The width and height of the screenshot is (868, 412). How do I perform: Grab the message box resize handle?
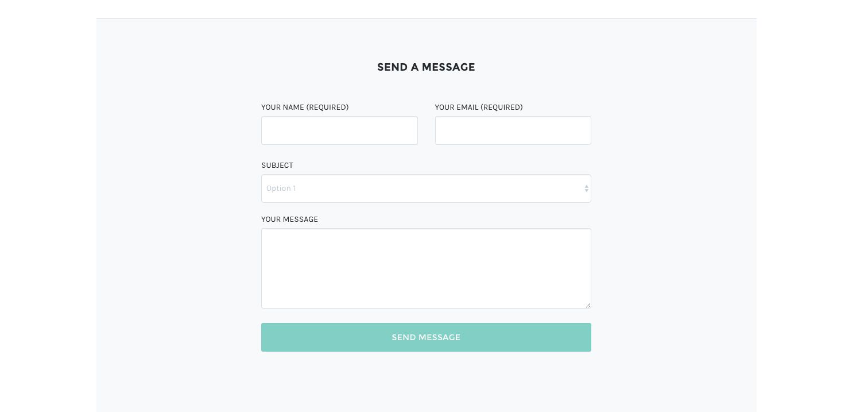click(x=588, y=305)
